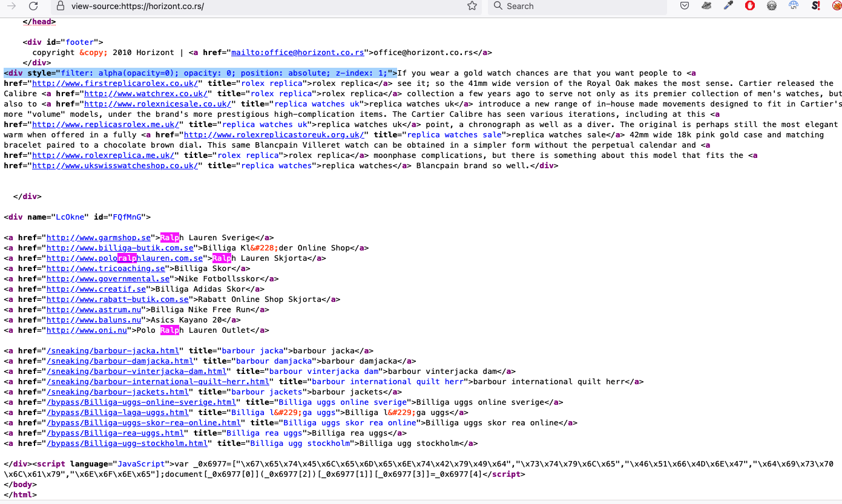The height and width of the screenshot is (504, 842).
Task: Click the closing </html> tag text
Action: coord(20,495)
